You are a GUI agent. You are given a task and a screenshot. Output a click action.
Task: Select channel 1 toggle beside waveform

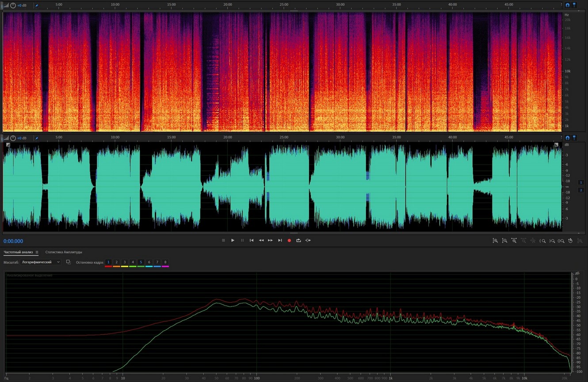coord(581,182)
